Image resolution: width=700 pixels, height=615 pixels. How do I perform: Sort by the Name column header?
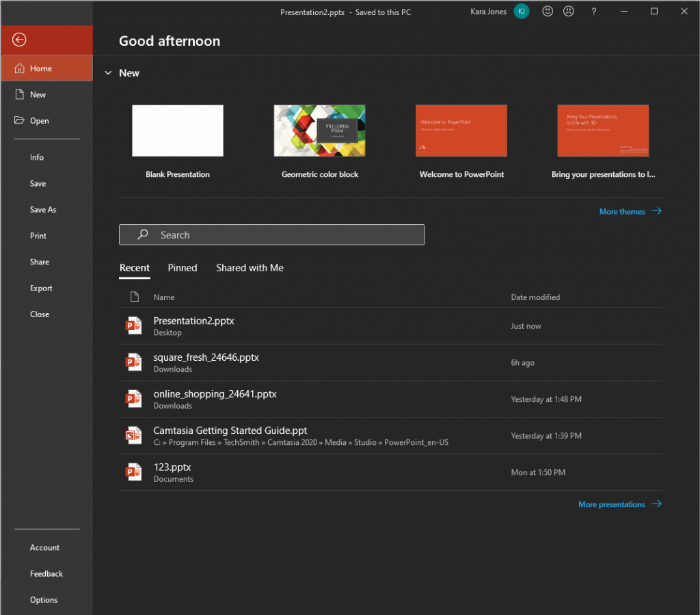point(164,297)
